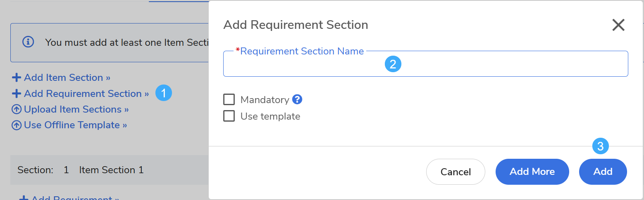Click the upload arrow icon beside Use Offline Template
This screenshot has height=200, width=644.
[x=17, y=125]
